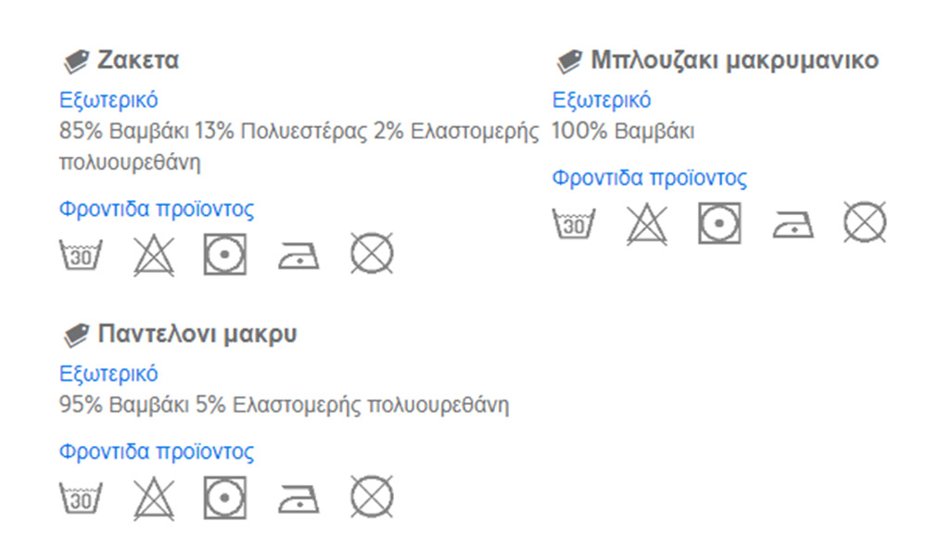Image resolution: width=927 pixels, height=560 pixels.
Task: Click the do-not-dry-clean circle under Παντελονι μακρυ
Action: pos(372,497)
